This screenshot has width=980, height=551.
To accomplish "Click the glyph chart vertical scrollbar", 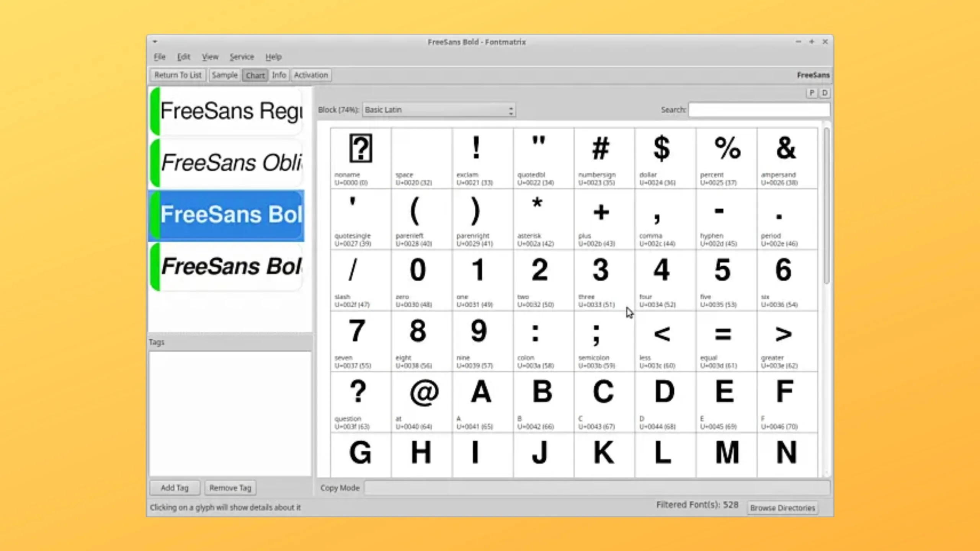I will tap(826, 207).
